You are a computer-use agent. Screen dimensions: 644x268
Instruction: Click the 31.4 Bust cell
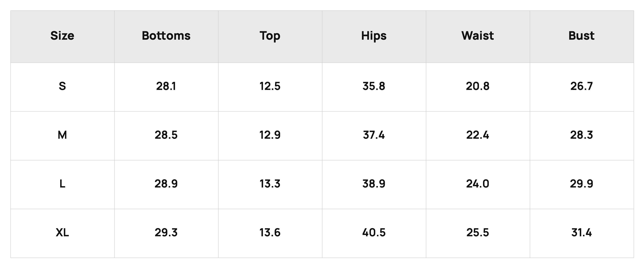[582, 233]
